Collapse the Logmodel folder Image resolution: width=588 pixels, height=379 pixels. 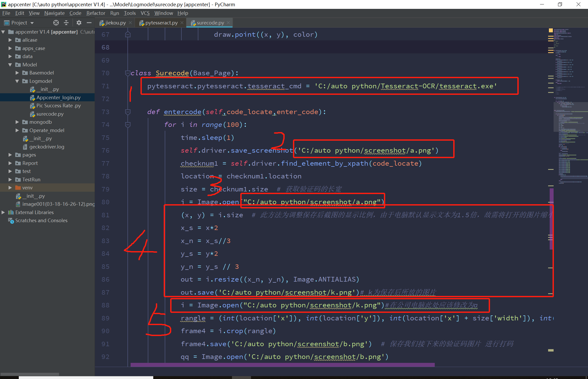[x=17, y=81]
